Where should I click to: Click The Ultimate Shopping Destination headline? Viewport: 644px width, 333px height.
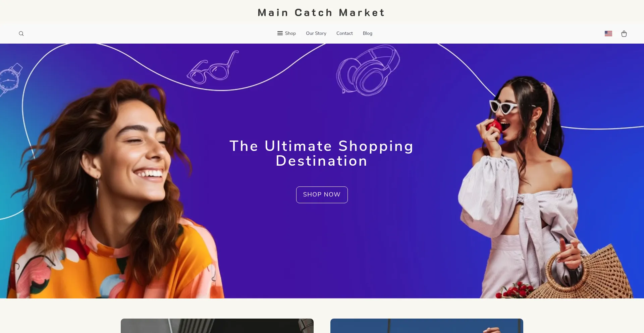pyautogui.click(x=322, y=153)
